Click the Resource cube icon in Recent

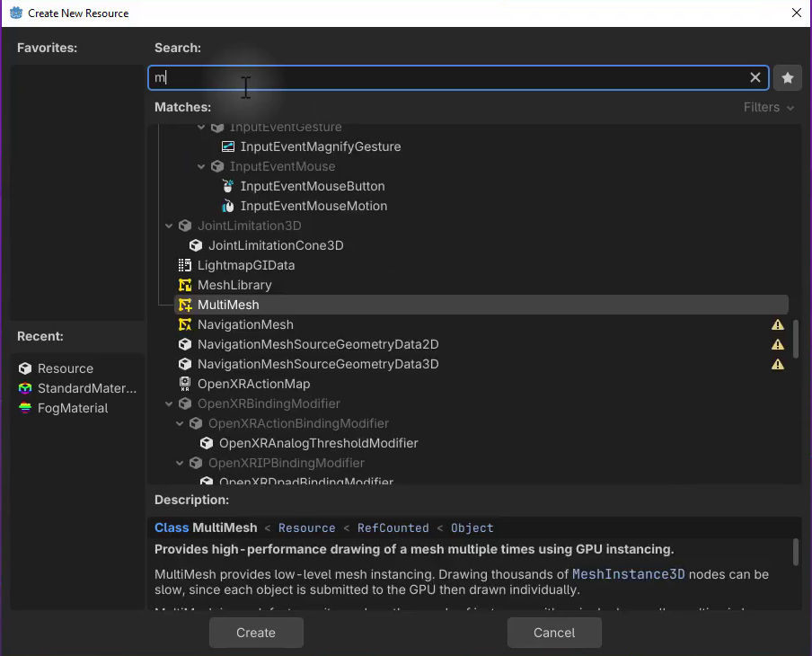click(25, 368)
